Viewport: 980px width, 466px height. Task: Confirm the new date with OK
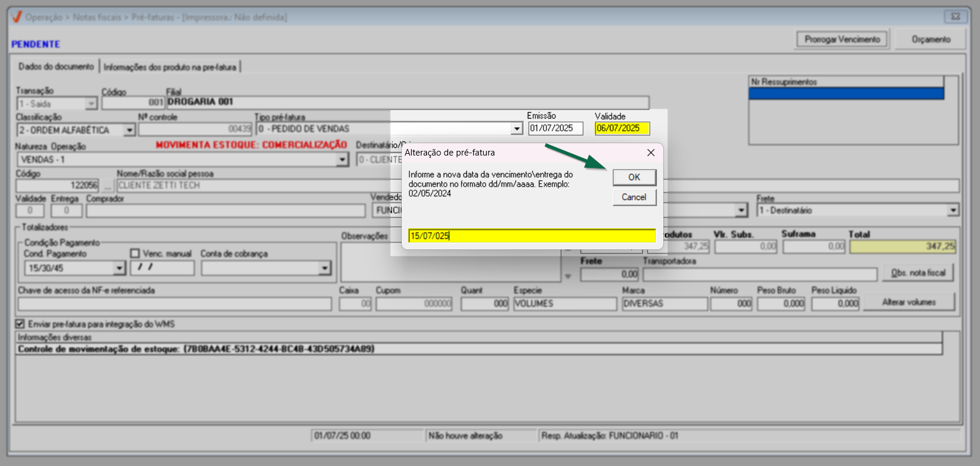pyautogui.click(x=634, y=177)
